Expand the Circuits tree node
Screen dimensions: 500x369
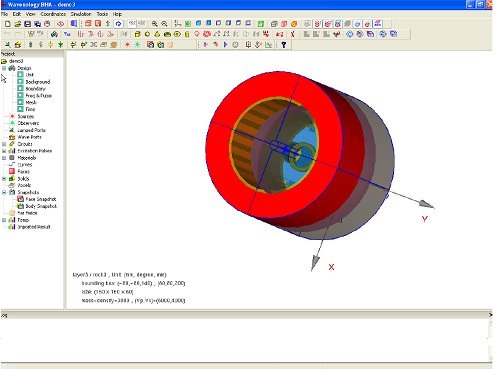tap(4, 144)
